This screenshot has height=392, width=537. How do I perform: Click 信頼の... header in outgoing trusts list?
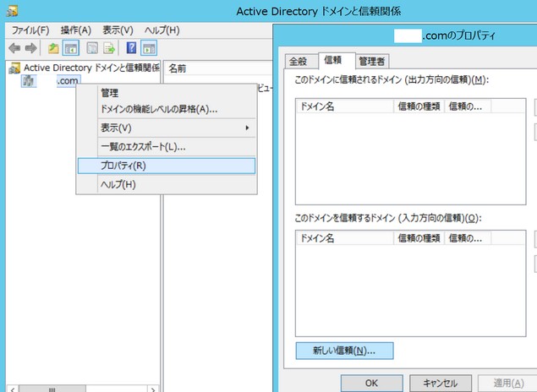pyautogui.click(x=468, y=106)
